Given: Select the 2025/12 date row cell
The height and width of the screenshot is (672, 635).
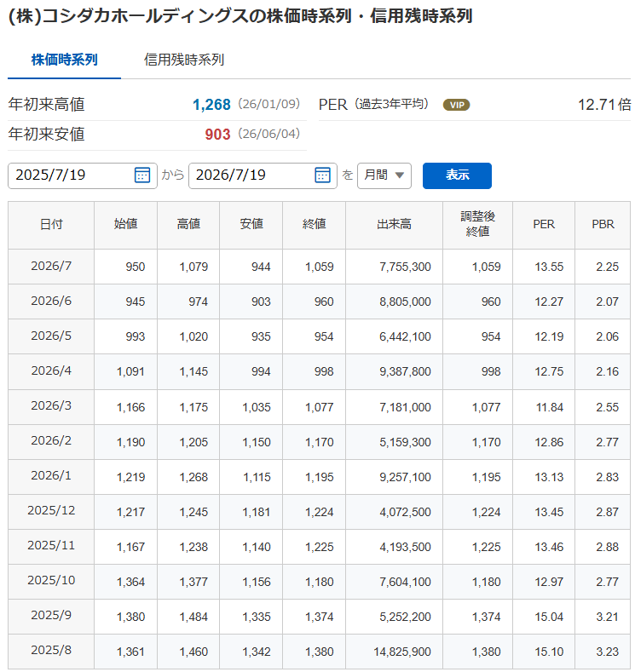Looking at the screenshot, I should [x=51, y=511].
